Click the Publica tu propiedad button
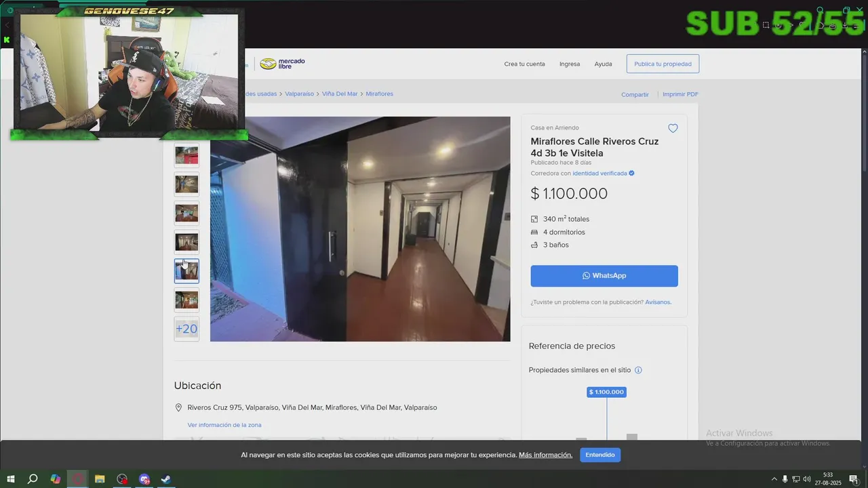868x488 pixels. (663, 64)
